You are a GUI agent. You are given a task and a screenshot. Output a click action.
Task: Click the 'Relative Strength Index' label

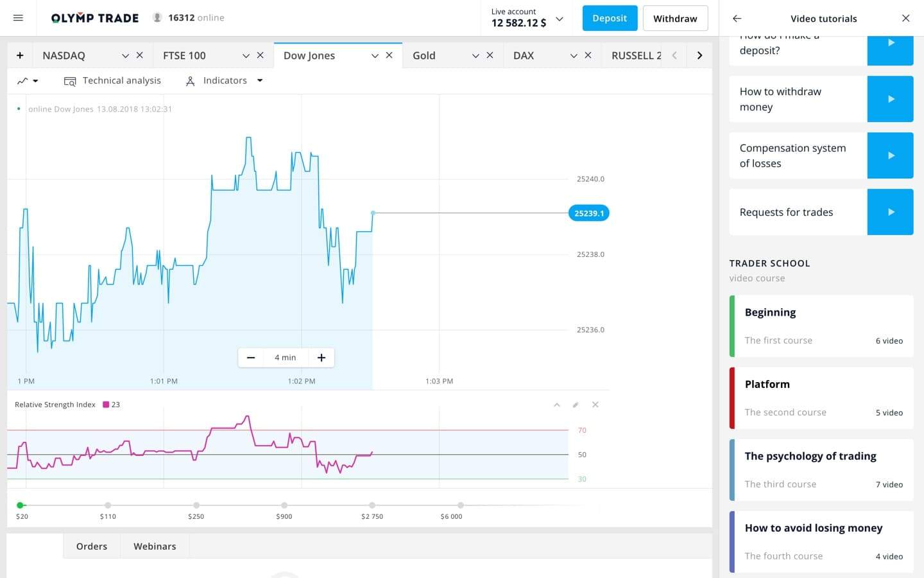[x=55, y=405]
